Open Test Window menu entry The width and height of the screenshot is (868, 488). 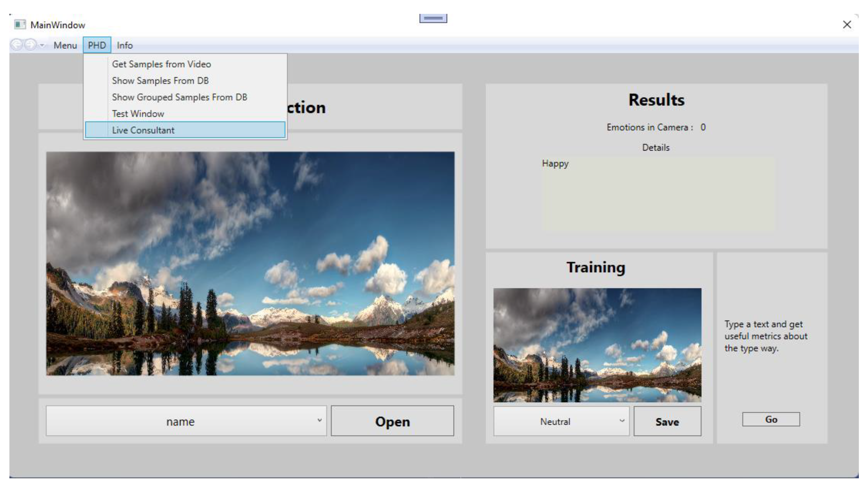tap(138, 114)
